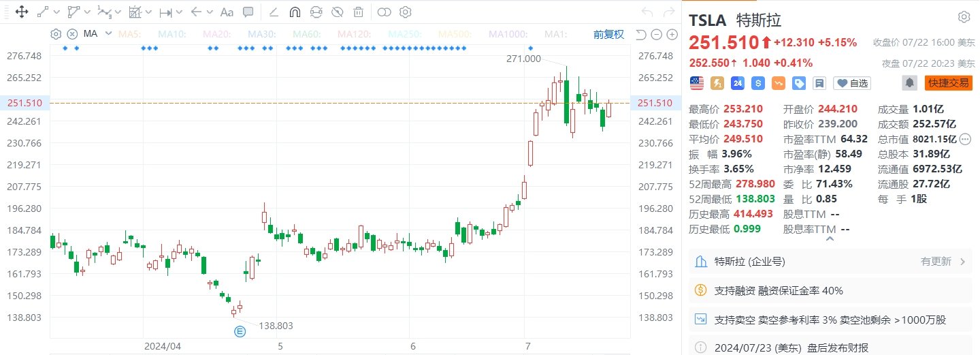The width and height of the screenshot is (980, 355).
Task: Click the blue price tag icon
Action: click(x=799, y=83)
